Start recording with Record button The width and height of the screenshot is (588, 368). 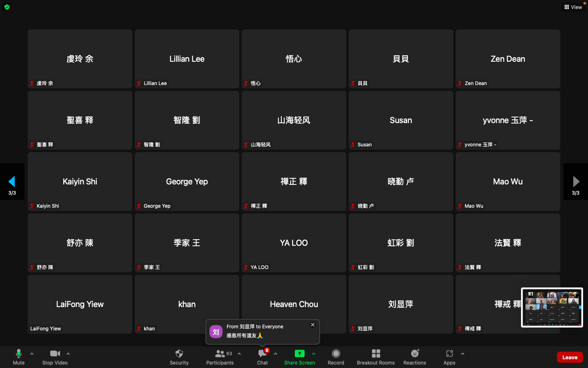[x=336, y=357]
